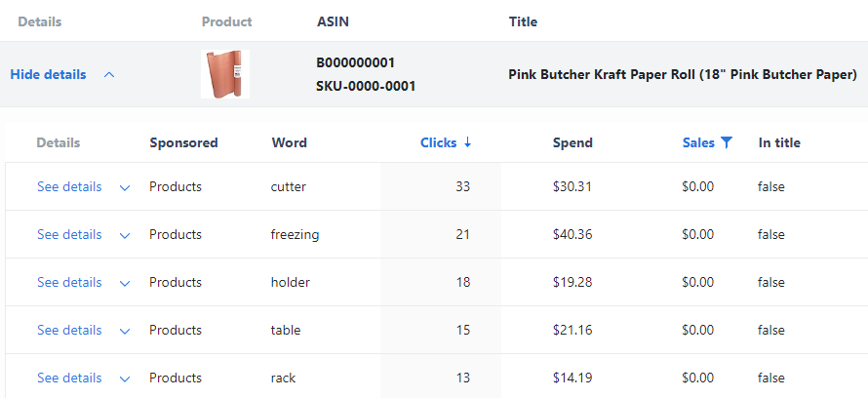
Task: Collapse details using the up chevron icon
Action: (109, 74)
